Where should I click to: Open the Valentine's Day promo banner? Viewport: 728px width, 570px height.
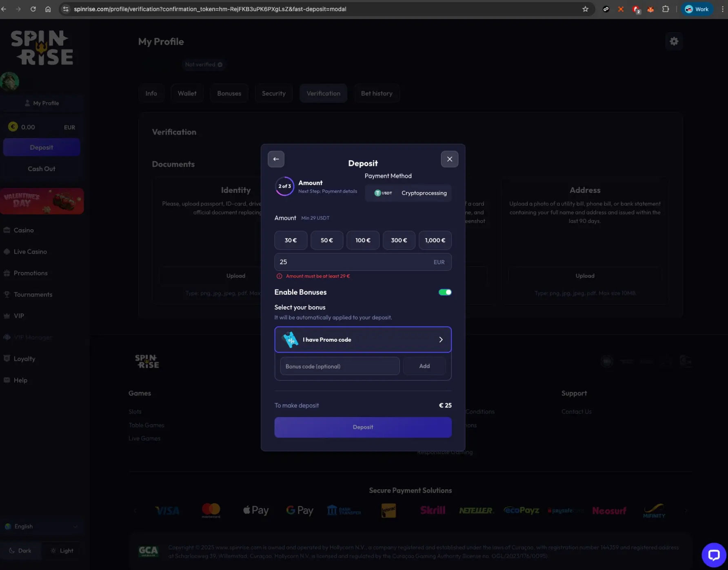point(42,201)
